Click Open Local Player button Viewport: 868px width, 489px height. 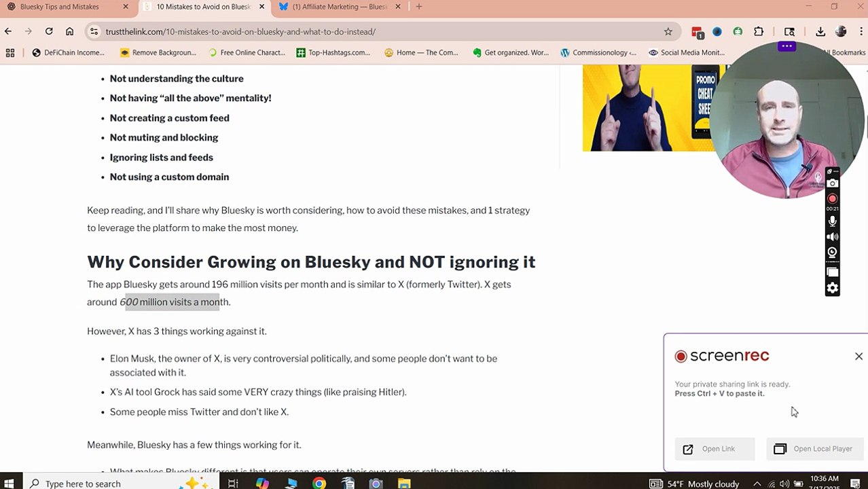[815, 449]
